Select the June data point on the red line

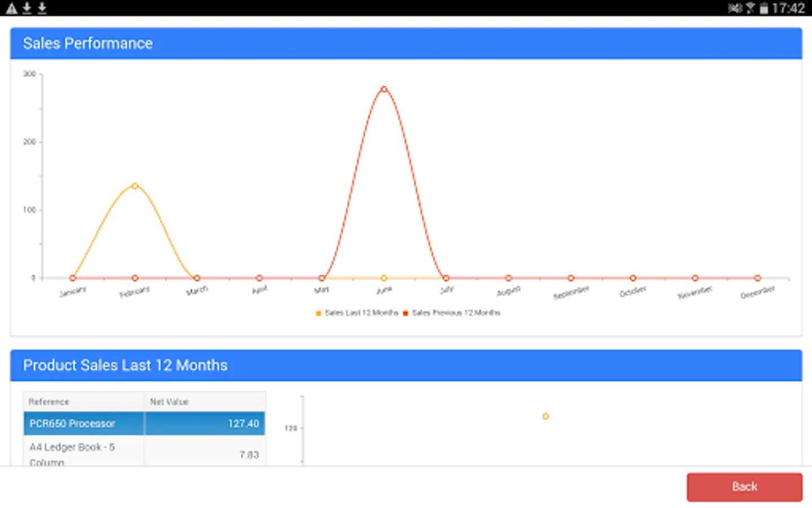[383, 89]
